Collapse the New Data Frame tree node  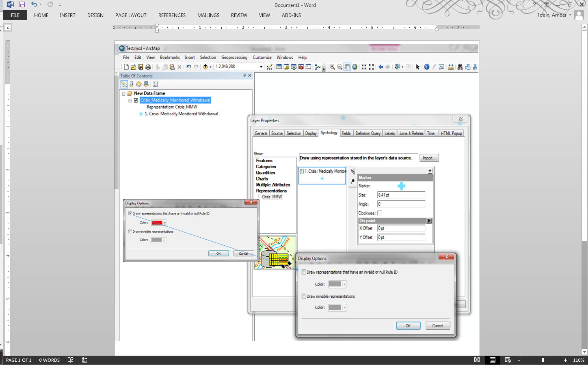124,94
